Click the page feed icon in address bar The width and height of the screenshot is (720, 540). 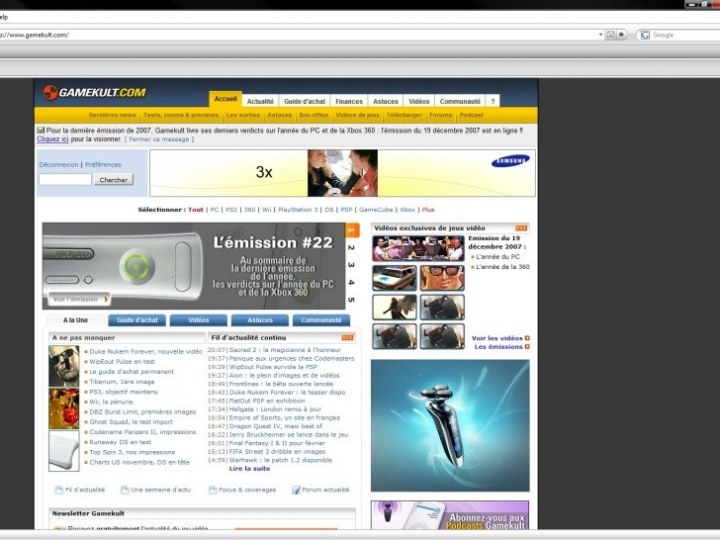611,35
